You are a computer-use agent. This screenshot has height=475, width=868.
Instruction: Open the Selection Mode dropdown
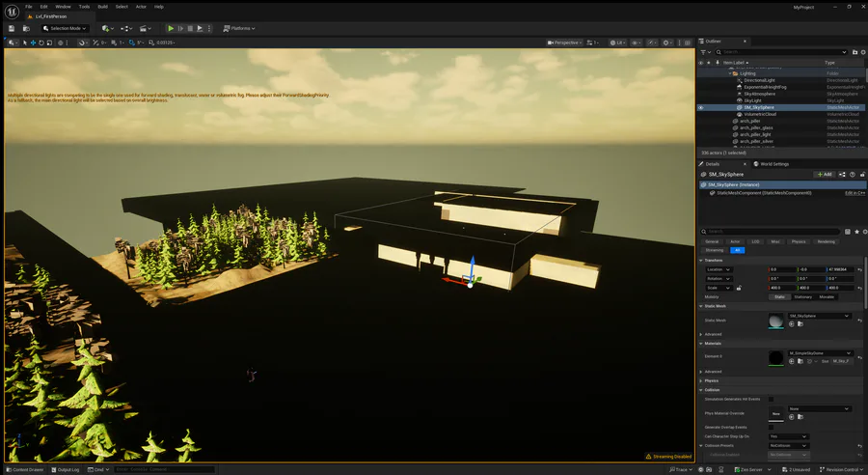[x=65, y=28]
